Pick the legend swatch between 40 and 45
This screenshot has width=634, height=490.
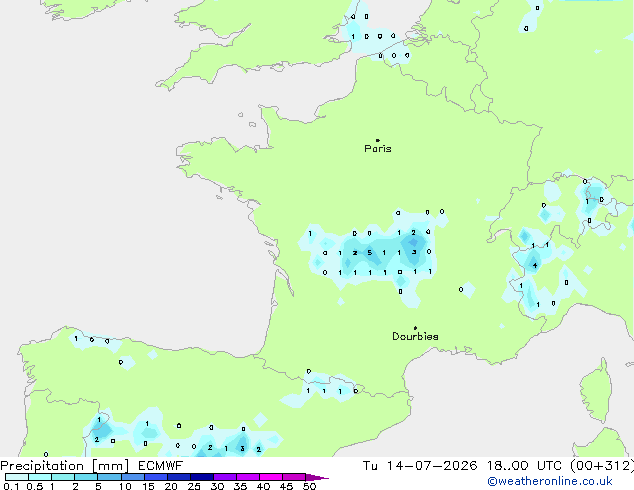pyautogui.click(x=271, y=477)
